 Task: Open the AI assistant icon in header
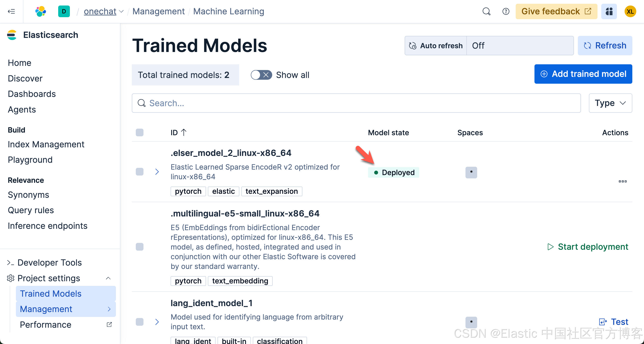[x=609, y=11]
